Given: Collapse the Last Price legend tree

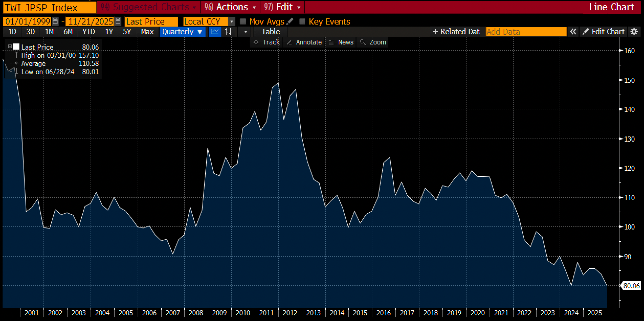Looking at the screenshot, I should click(10, 47).
